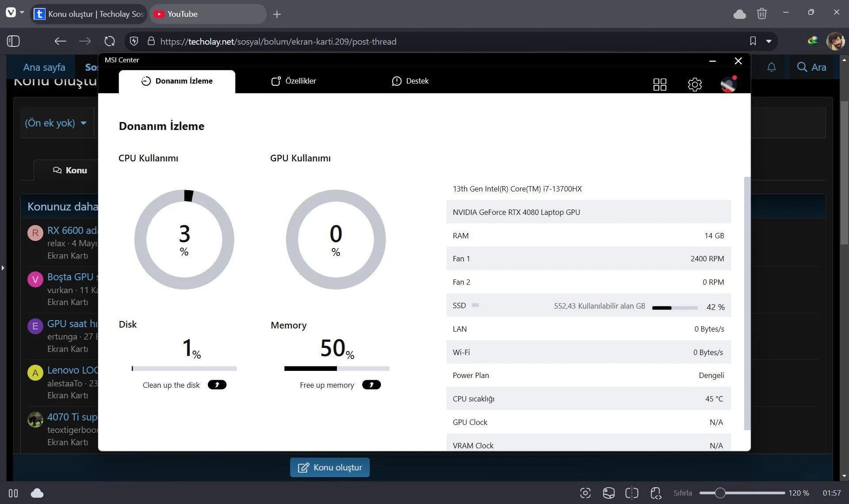The image size is (849, 504).
Task: Open the Vivaldi menu icon
Action: (11, 12)
